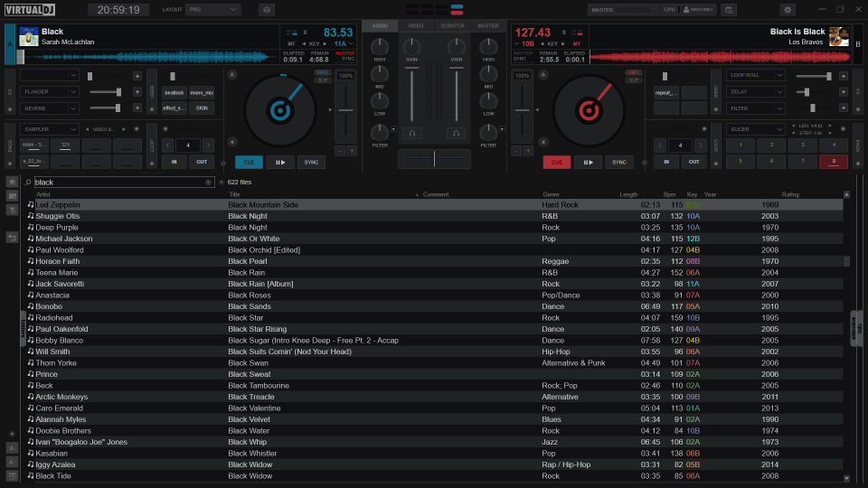Switch to the Audio mixer tab
Viewport: 868px width, 488px height.
point(380,26)
